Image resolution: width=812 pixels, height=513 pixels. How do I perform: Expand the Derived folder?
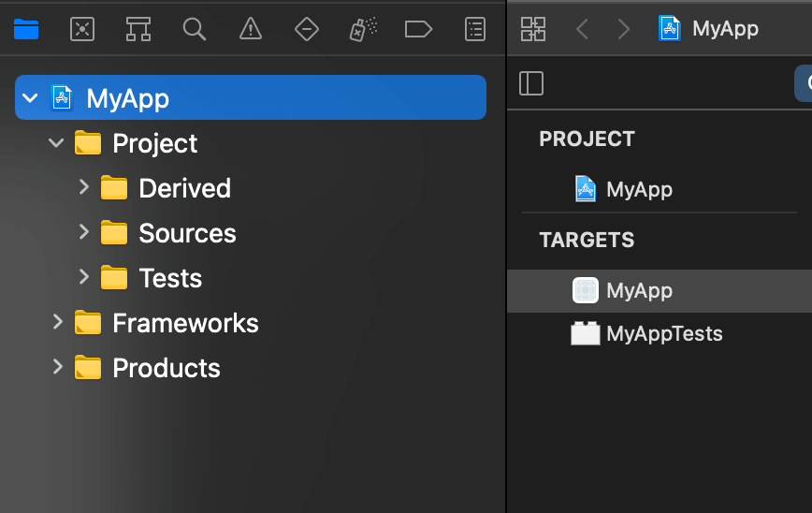coord(83,187)
